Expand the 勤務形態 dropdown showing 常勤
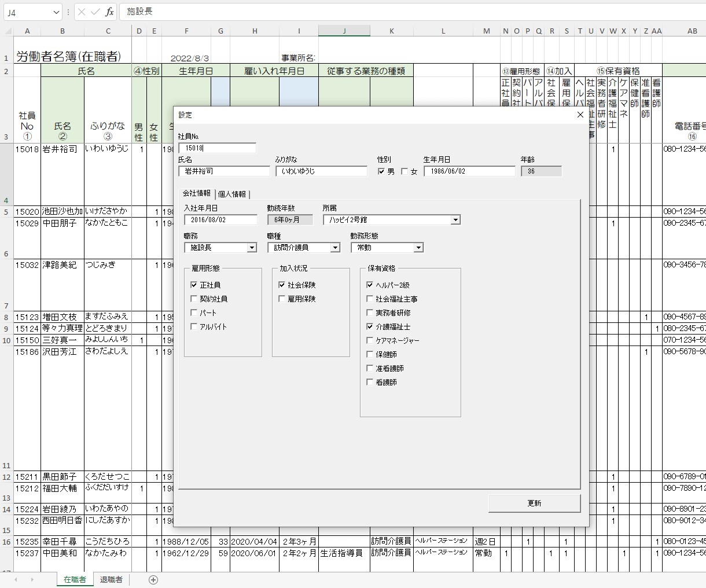Screen dimensions: 706x588 [418, 248]
